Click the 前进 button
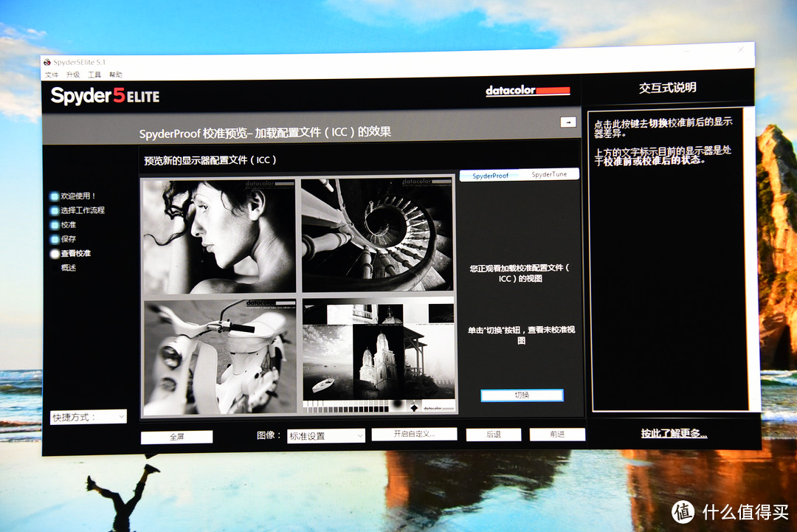The width and height of the screenshot is (797, 532). (557, 435)
